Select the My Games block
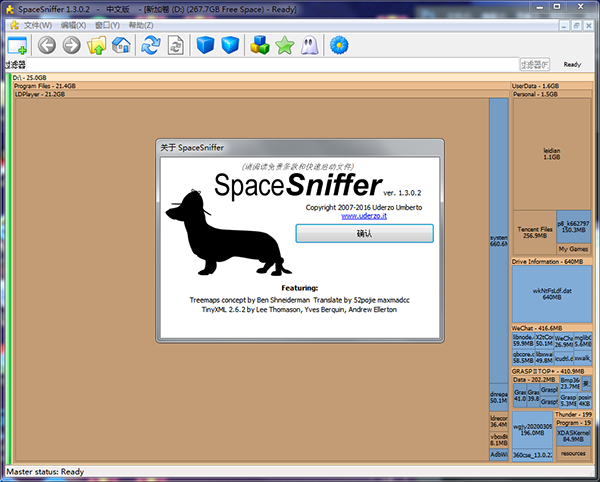This screenshot has height=482, width=600. [x=573, y=249]
